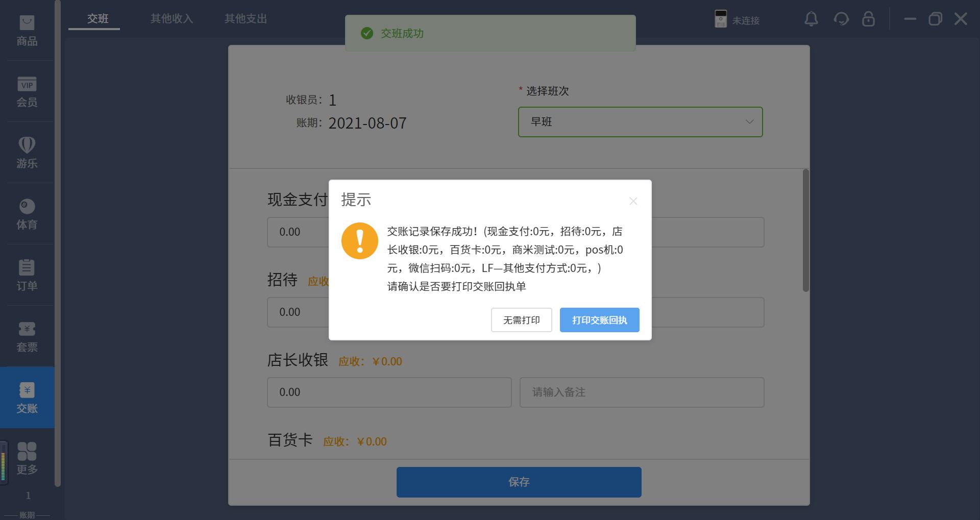Click the 账期 date 2021-08-07 text
Viewport: 980px width, 520px height.
(367, 123)
